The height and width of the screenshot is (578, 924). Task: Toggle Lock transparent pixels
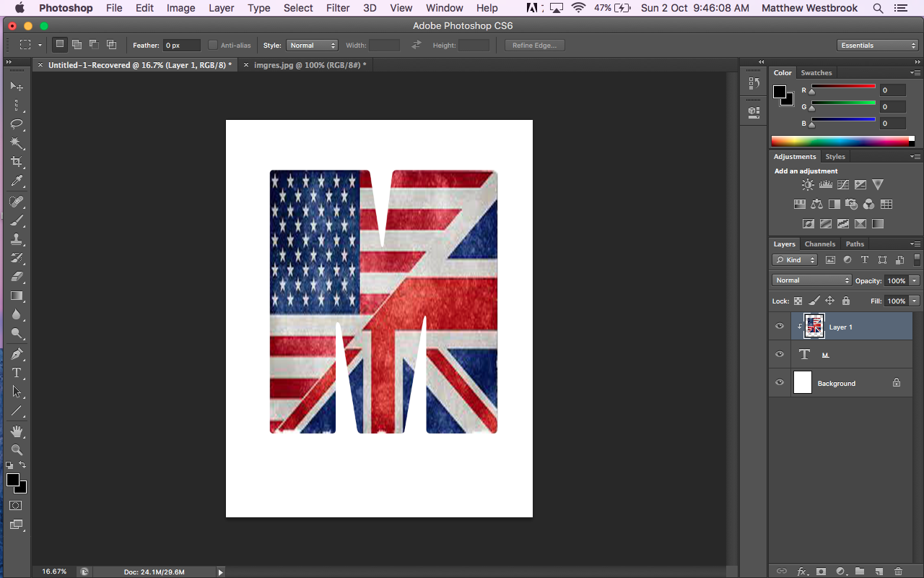tap(798, 301)
